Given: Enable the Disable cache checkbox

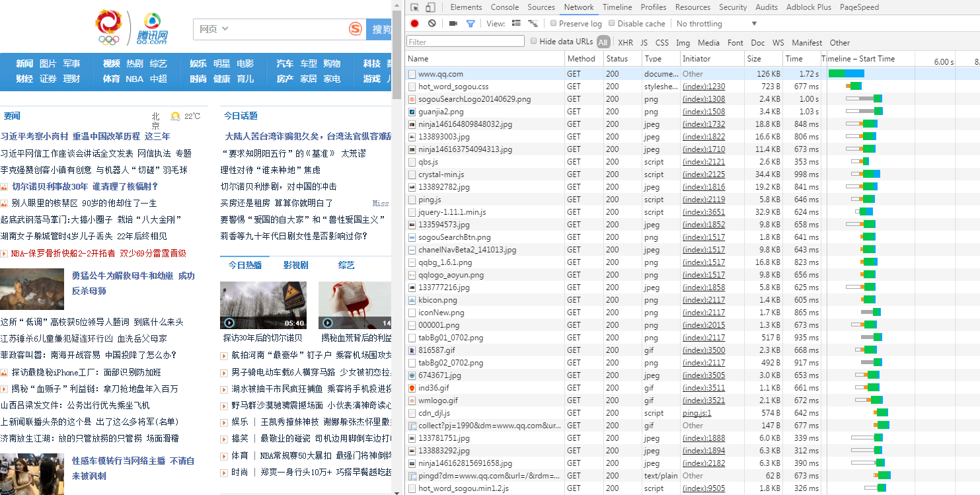Looking at the screenshot, I should [612, 23].
